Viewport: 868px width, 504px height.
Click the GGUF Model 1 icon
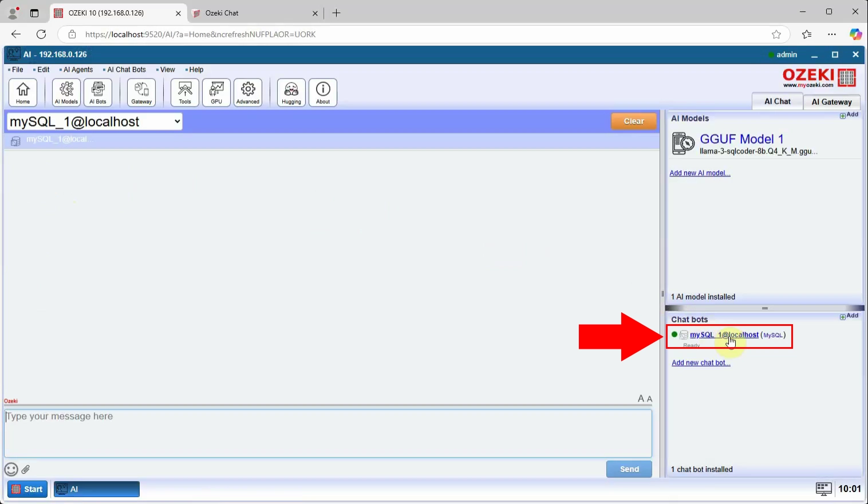[x=683, y=144]
